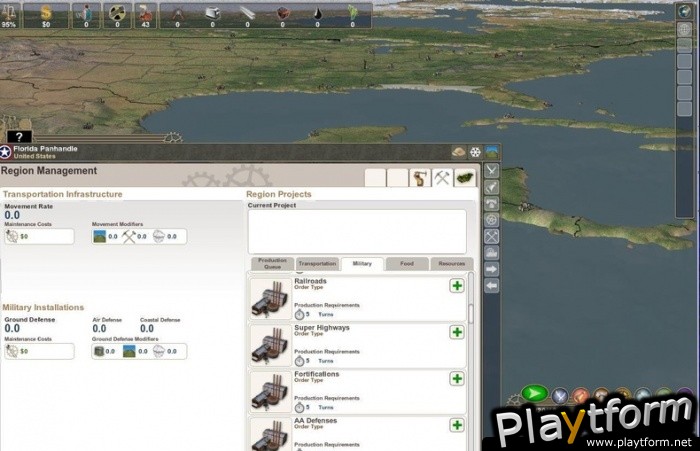Click the Ground Defense 0.0 value
The height and width of the screenshot is (451, 700).
[12, 329]
